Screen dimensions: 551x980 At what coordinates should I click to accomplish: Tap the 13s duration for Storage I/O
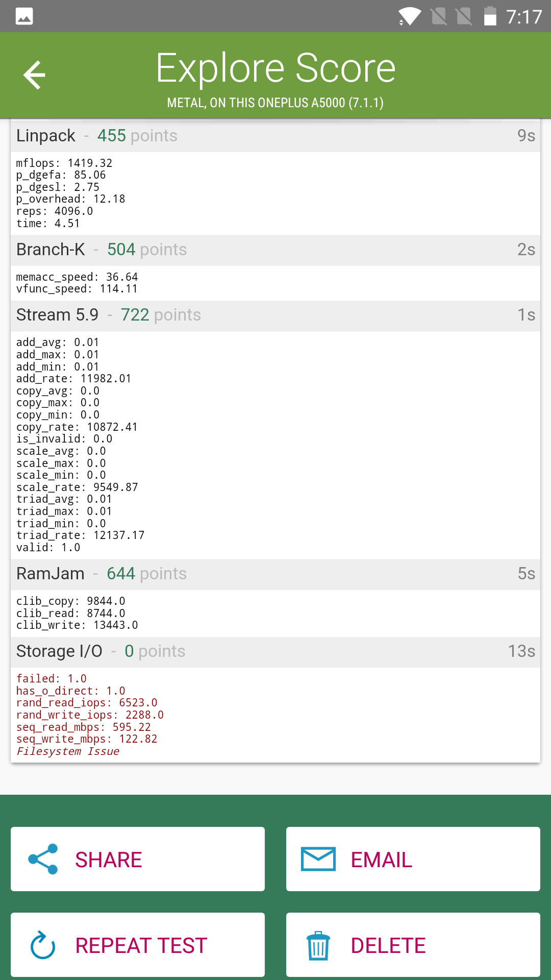click(521, 651)
